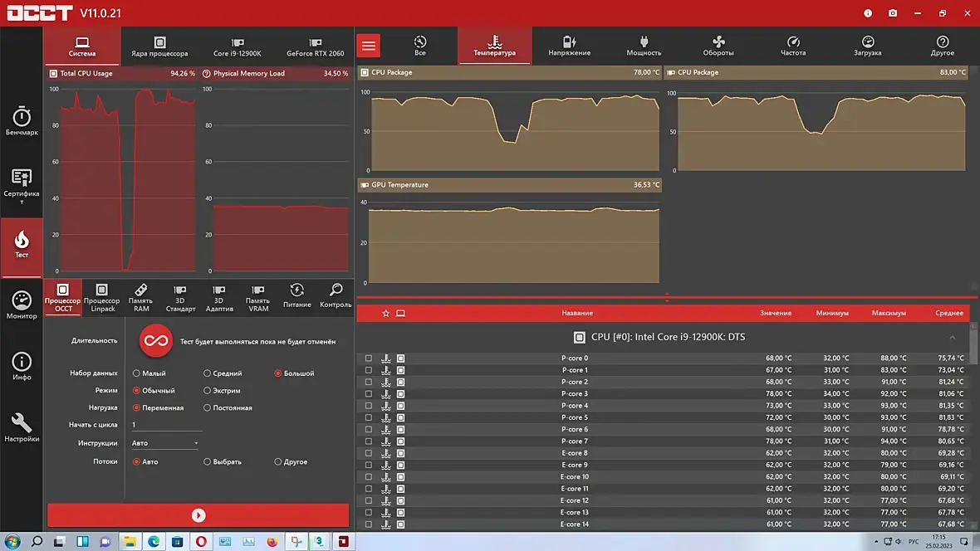Switch to the Ядра процессора tab
The height and width of the screenshot is (551, 980).
pos(159,46)
